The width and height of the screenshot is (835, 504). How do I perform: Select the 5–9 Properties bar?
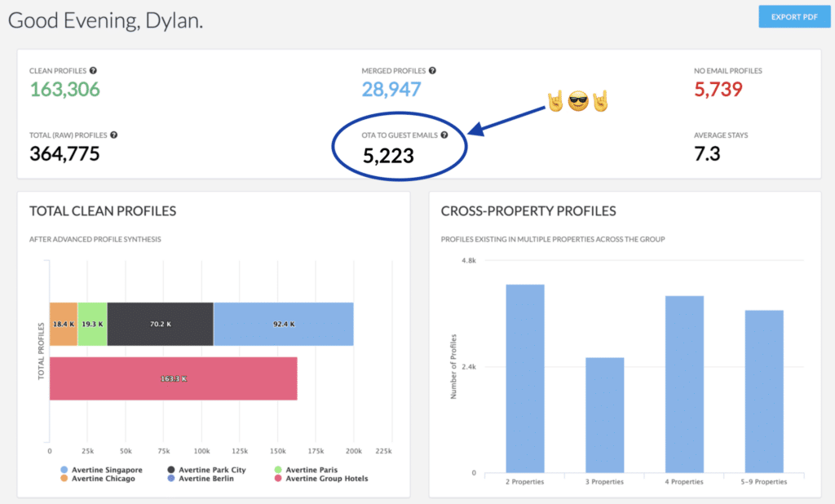coord(764,391)
